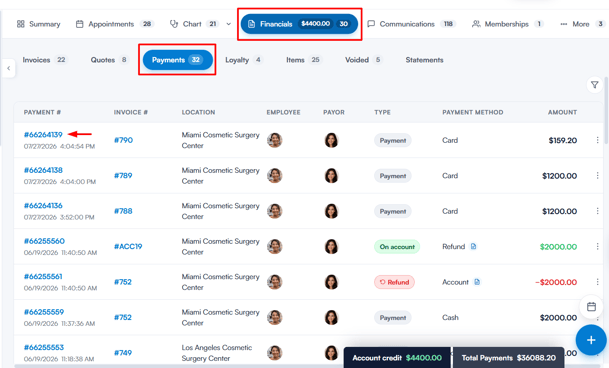The height and width of the screenshot is (368, 609).
Task: Open the Chart tab
Action: coord(194,24)
